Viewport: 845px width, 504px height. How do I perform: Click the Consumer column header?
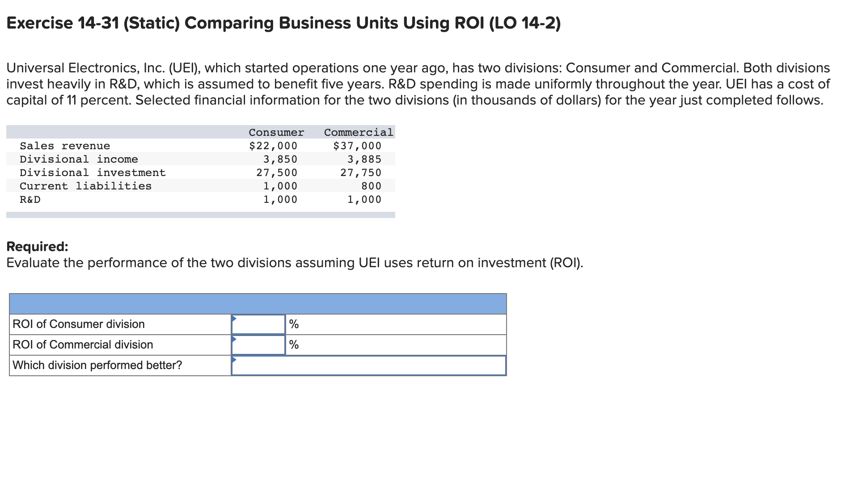pyautogui.click(x=276, y=132)
